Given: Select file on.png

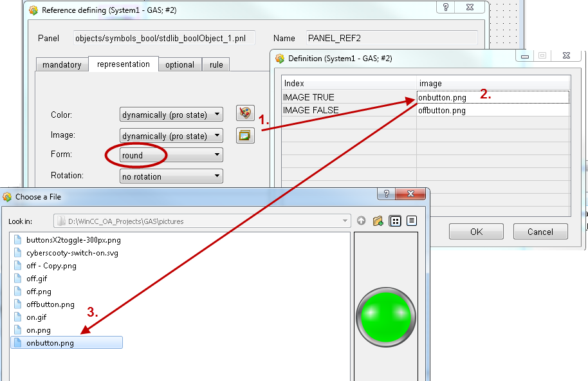Looking at the screenshot, I should pyautogui.click(x=38, y=330).
